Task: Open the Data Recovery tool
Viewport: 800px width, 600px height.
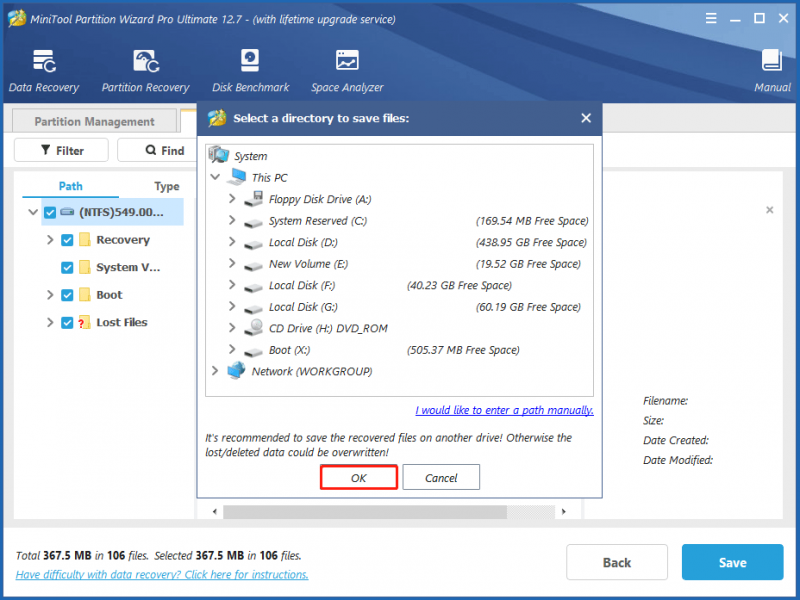Action: [x=44, y=71]
